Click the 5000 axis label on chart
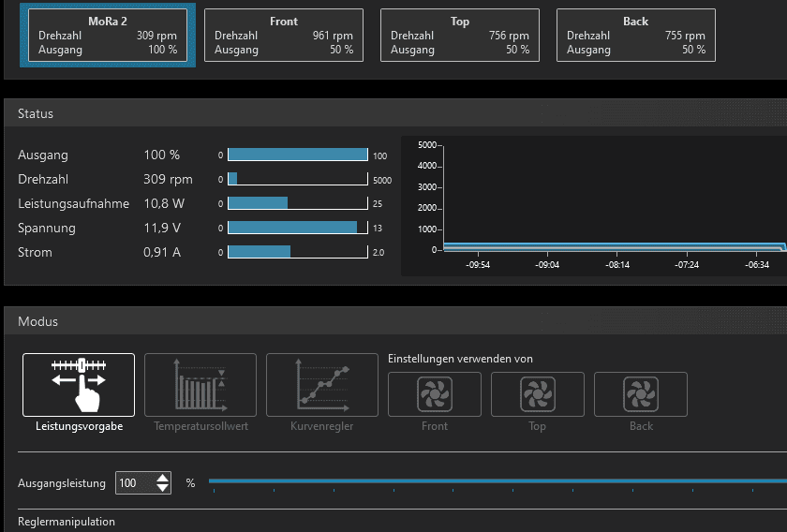This screenshot has height=532, width=787. (x=427, y=145)
